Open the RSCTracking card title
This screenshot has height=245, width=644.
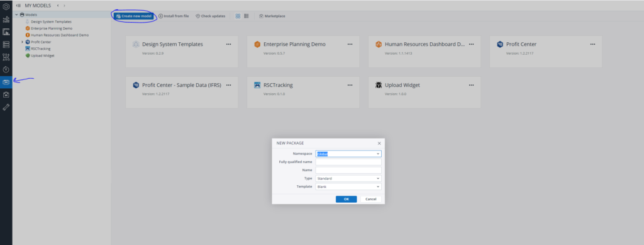[x=278, y=85]
